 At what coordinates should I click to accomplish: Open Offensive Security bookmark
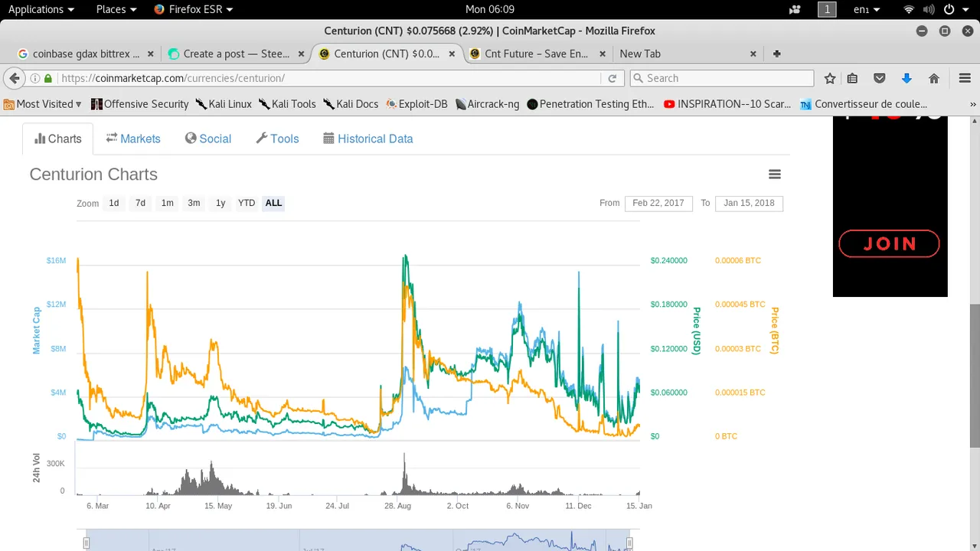pos(139,104)
